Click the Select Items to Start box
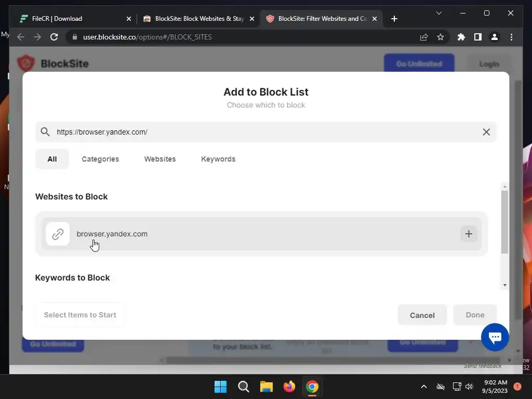 [80, 315]
